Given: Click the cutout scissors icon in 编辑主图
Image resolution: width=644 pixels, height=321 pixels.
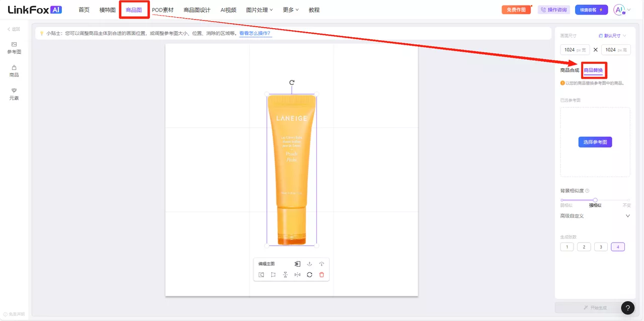Looking at the screenshot, I should pos(297,264).
